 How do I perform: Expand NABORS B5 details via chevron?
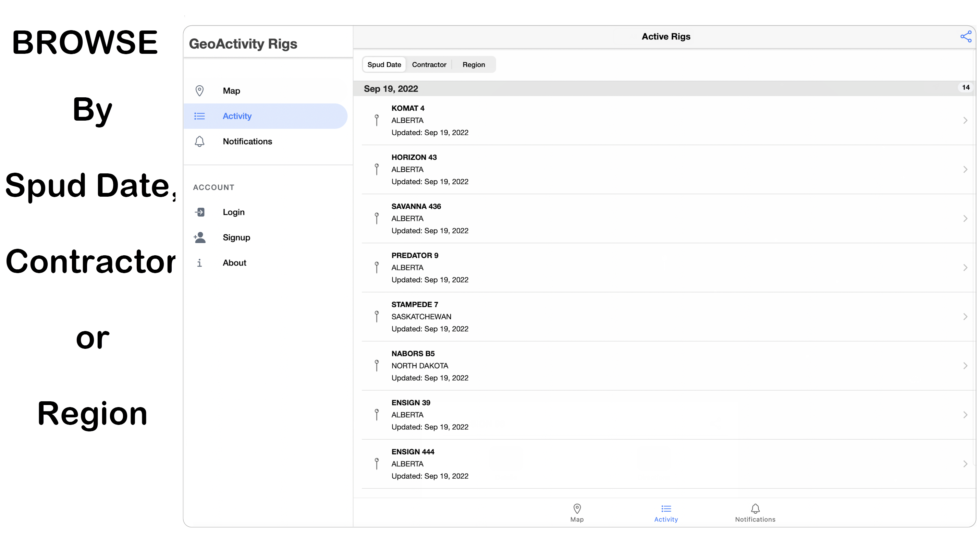click(x=965, y=366)
